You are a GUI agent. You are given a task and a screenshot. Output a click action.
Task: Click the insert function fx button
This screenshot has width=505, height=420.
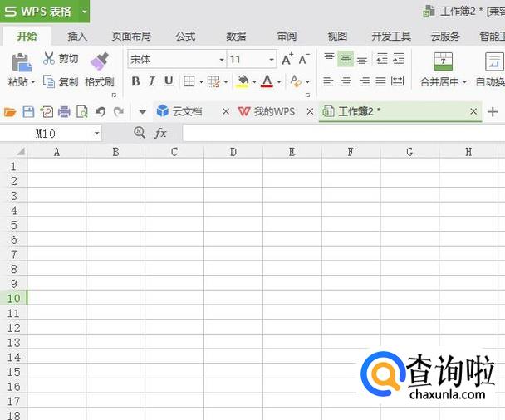coord(160,133)
